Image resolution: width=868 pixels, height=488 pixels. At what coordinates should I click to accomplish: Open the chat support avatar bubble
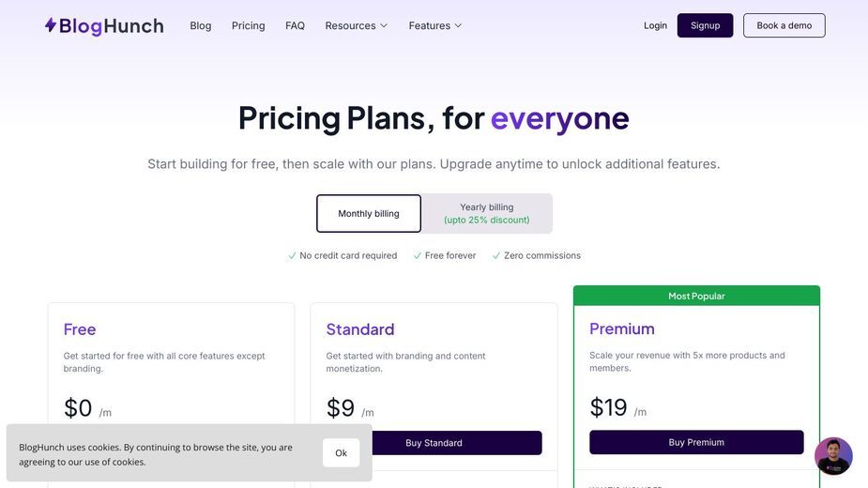[x=833, y=456]
